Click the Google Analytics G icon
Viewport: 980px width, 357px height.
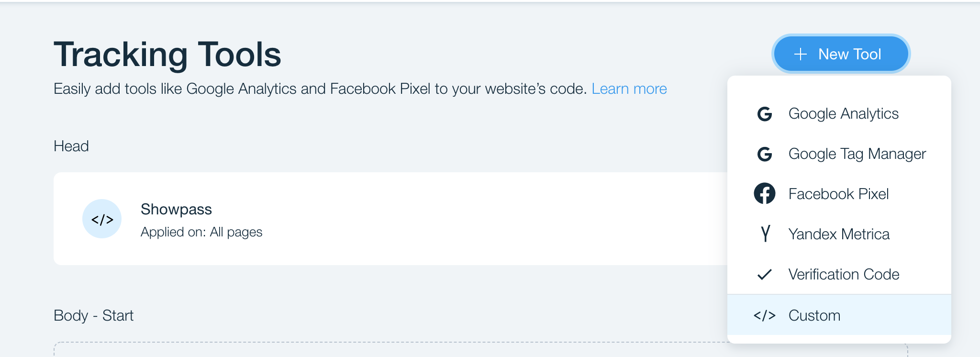pyautogui.click(x=765, y=114)
